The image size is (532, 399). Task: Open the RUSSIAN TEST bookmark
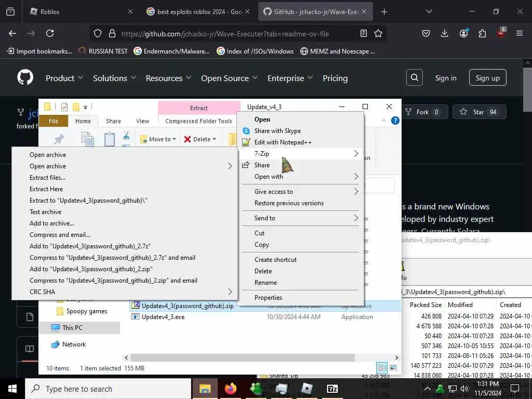click(103, 51)
